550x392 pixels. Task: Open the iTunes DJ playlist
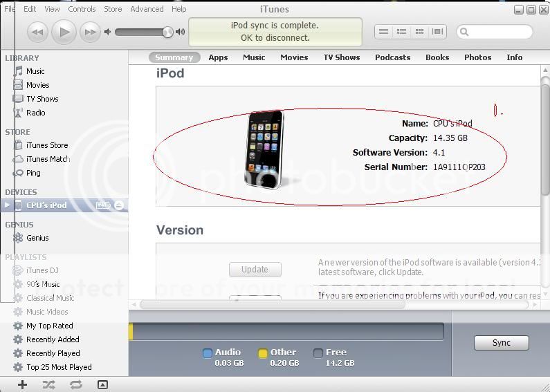(x=42, y=270)
